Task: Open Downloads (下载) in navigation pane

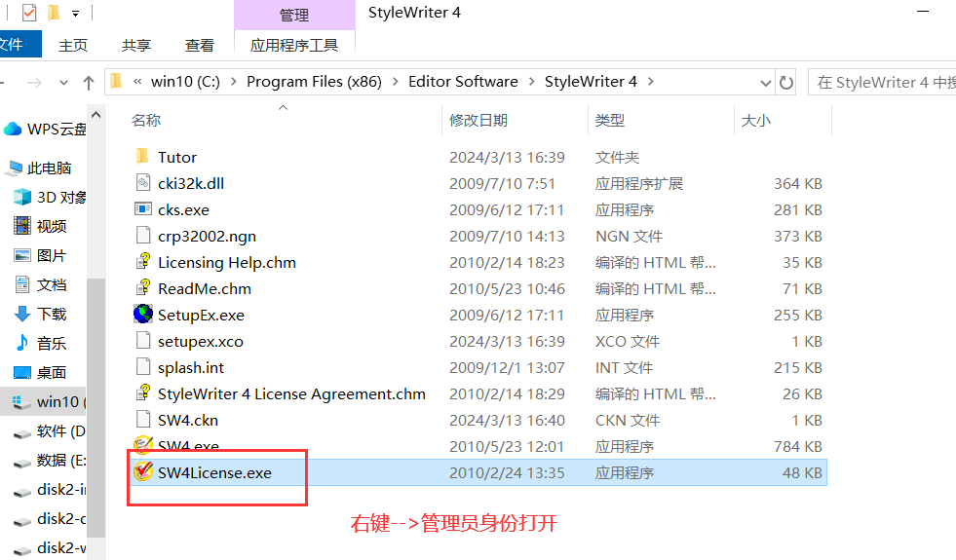Action: [x=40, y=314]
